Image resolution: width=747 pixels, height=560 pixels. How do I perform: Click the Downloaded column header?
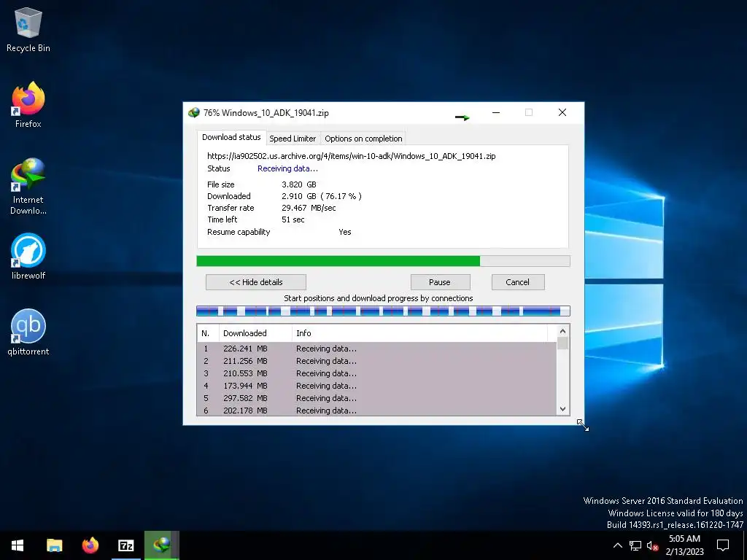coord(255,333)
